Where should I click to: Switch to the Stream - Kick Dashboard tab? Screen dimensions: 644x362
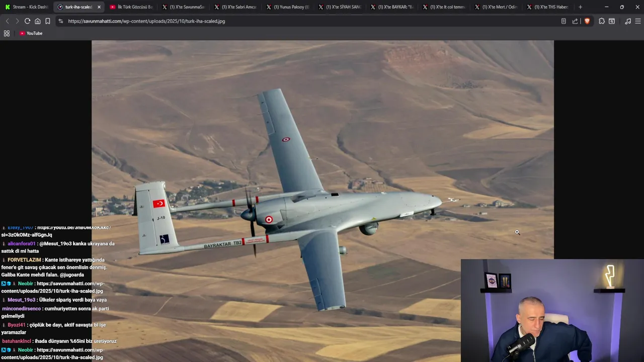(x=26, y=7)
